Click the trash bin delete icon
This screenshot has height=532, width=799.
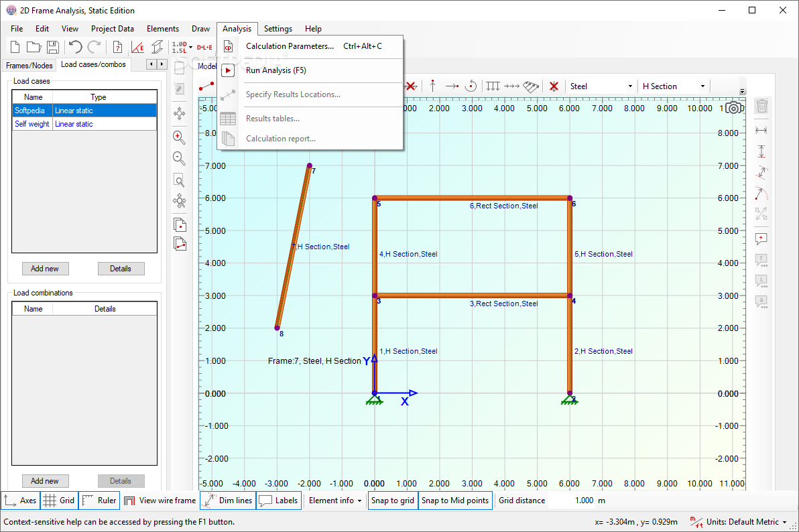tap(762, 106)
